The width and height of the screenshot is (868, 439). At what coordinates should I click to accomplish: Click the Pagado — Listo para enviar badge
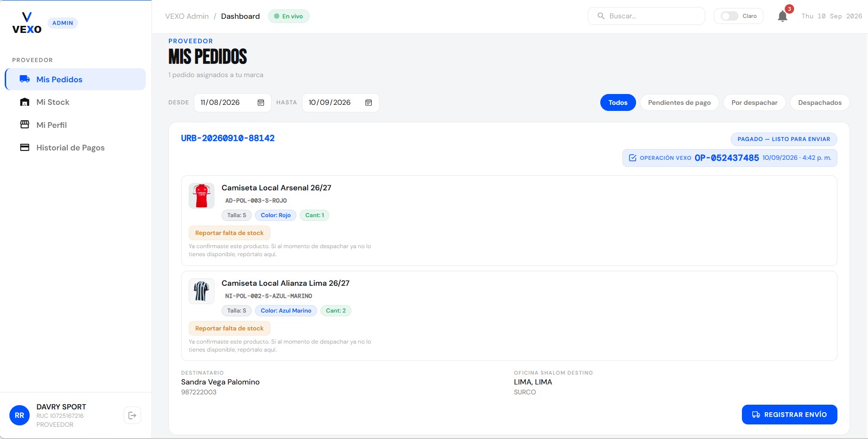point(784,139)
